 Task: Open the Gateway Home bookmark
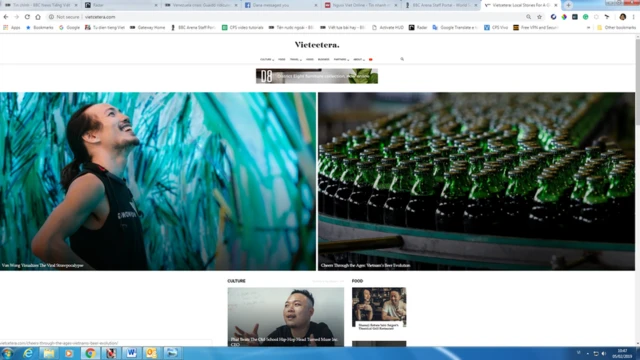(x=147, y=27)
